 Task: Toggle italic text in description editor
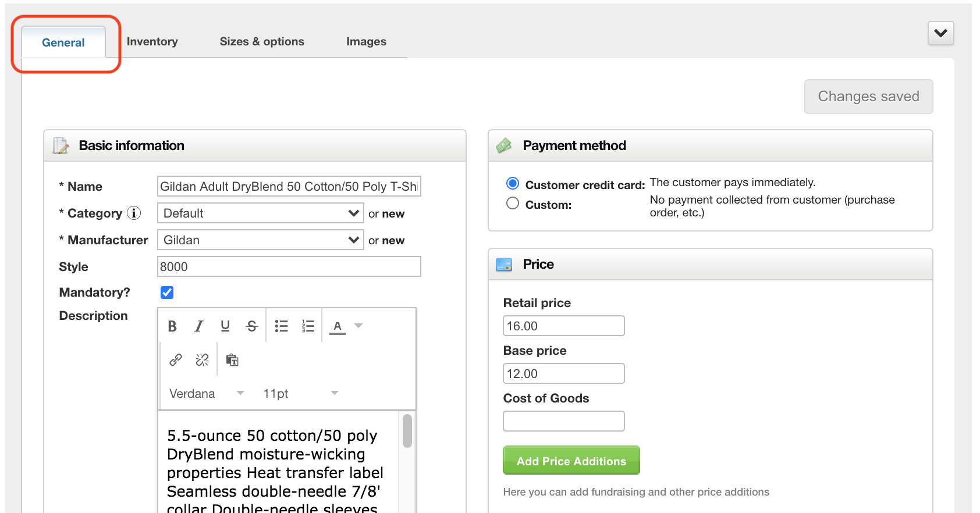(x=199, y=326)
